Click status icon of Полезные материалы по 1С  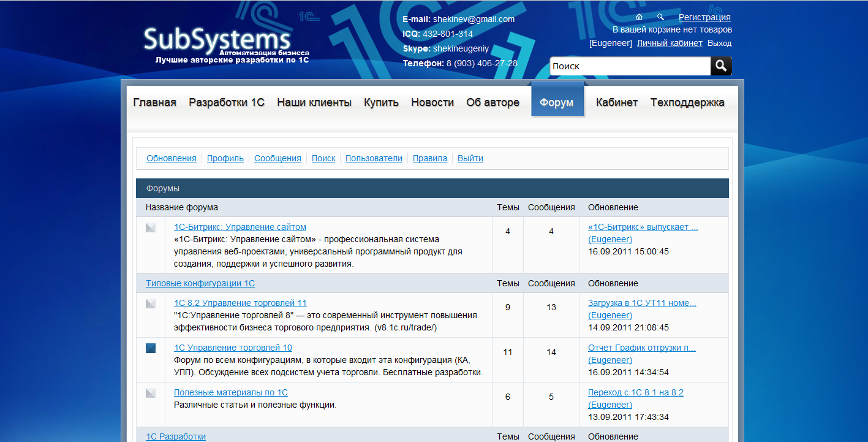pos(151,393)
